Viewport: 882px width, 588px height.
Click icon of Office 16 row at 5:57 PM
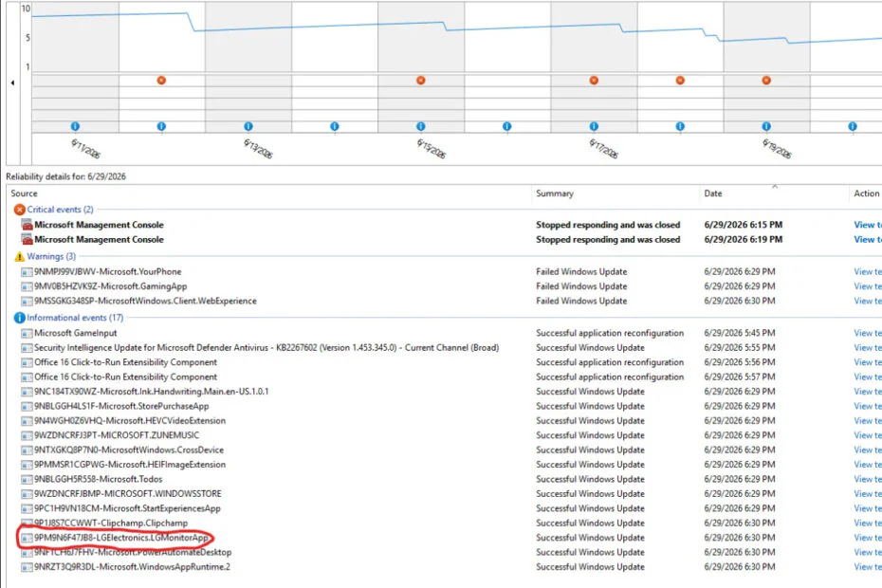point(27,377)
